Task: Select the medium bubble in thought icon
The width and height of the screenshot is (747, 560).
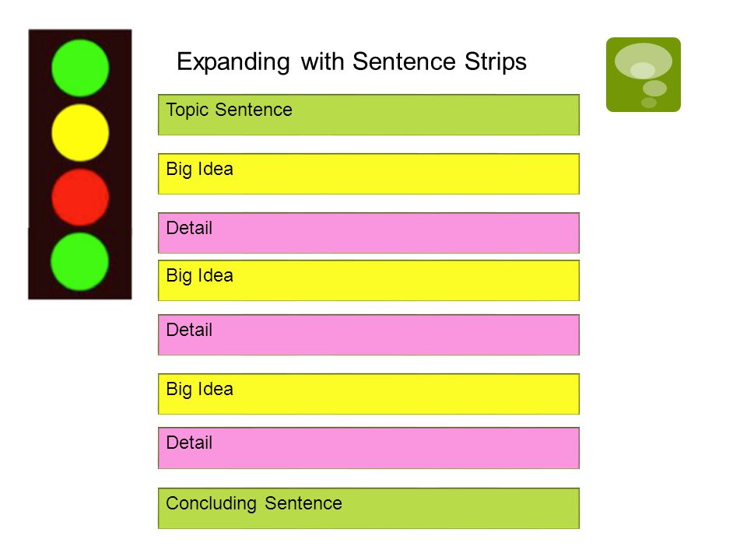Action: point(654,88)
